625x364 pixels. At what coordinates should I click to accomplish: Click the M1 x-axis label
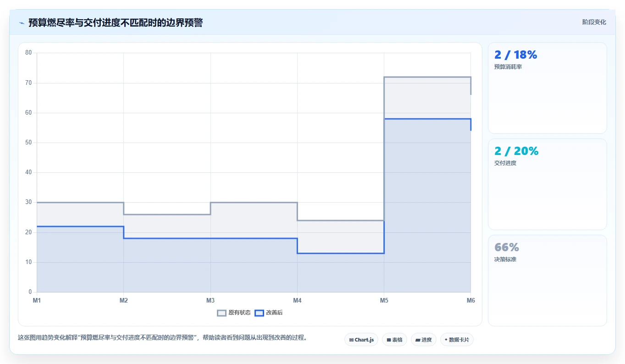tap(37, 301)
